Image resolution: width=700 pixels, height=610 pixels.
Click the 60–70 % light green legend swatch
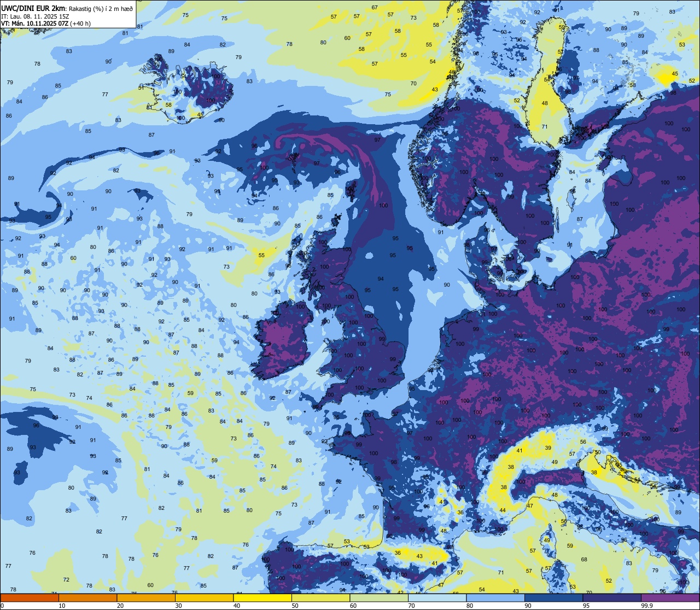click(379, 597)
